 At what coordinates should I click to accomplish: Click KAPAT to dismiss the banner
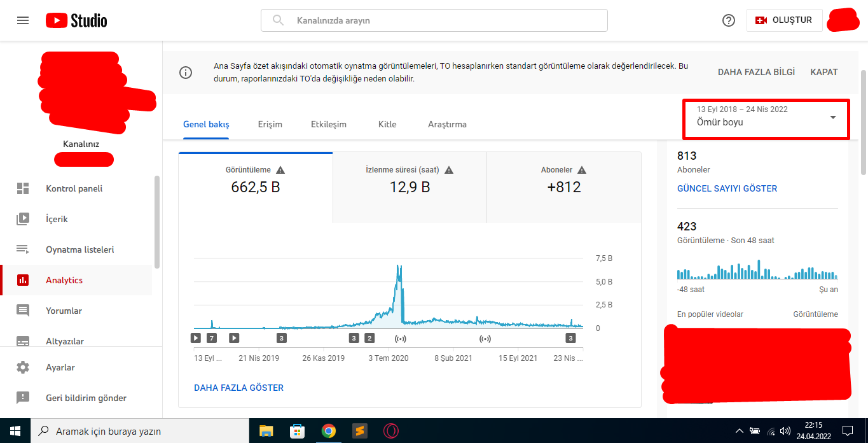coord(824,72)
